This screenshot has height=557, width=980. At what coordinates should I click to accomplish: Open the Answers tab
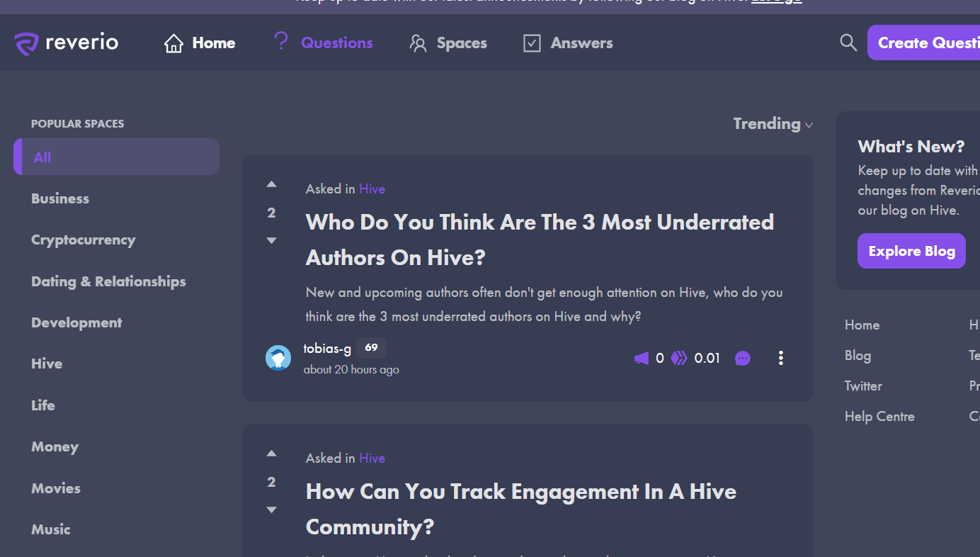[x=568, y=43]
